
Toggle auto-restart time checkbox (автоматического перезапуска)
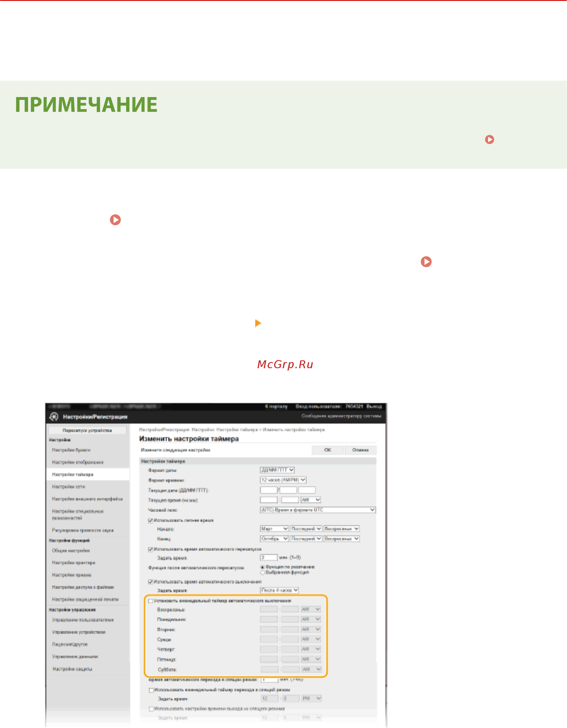[x=151, y=549]
